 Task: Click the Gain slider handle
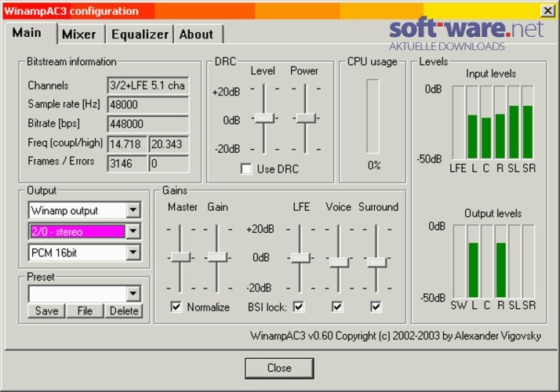point(217,257)
